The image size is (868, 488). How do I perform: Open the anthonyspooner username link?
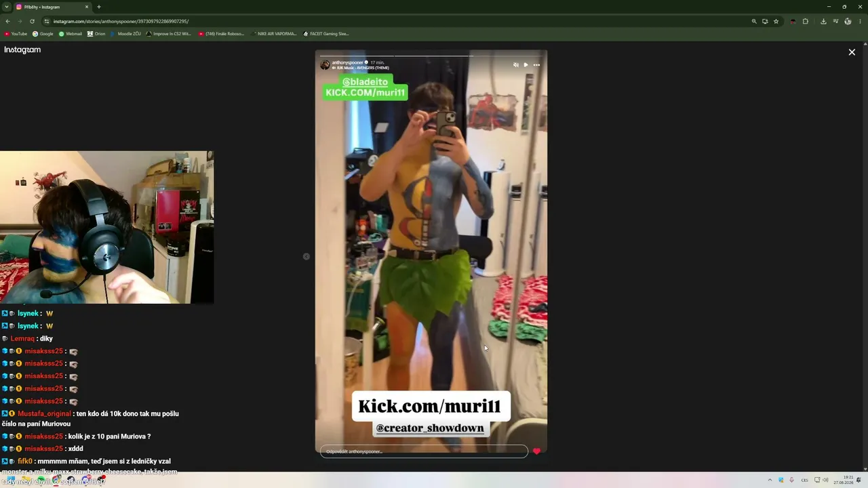347,62
